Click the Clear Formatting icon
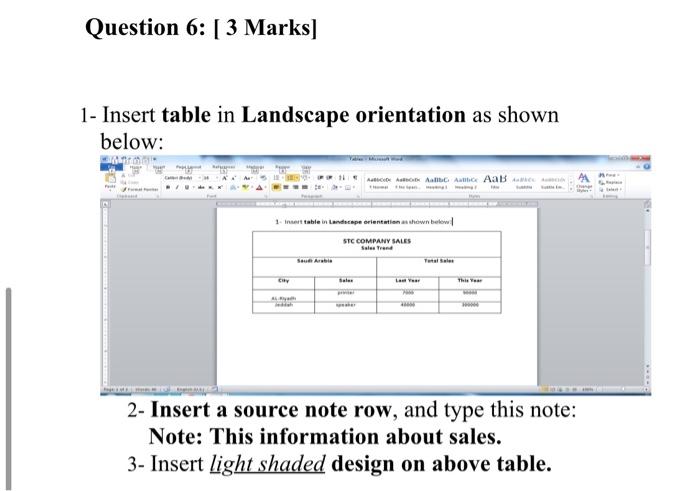 263,178
